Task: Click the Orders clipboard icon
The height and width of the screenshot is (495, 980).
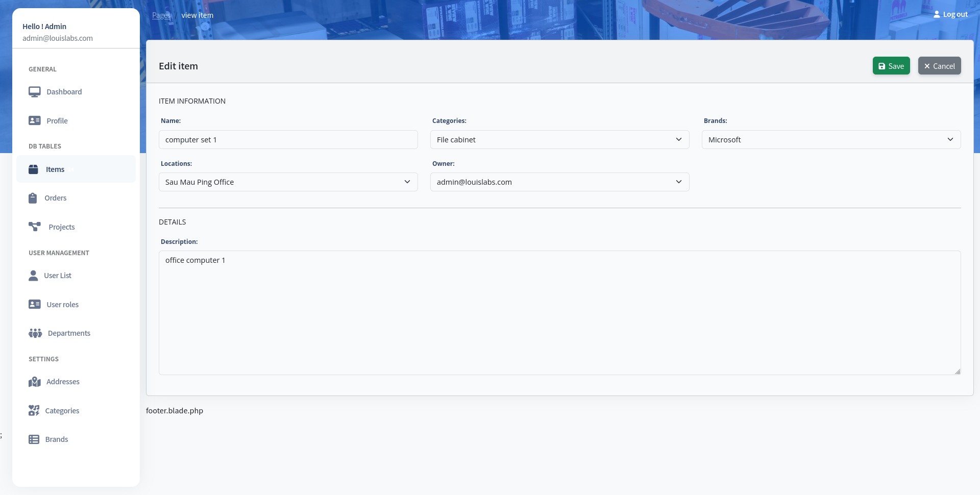Action: [33, 198]
